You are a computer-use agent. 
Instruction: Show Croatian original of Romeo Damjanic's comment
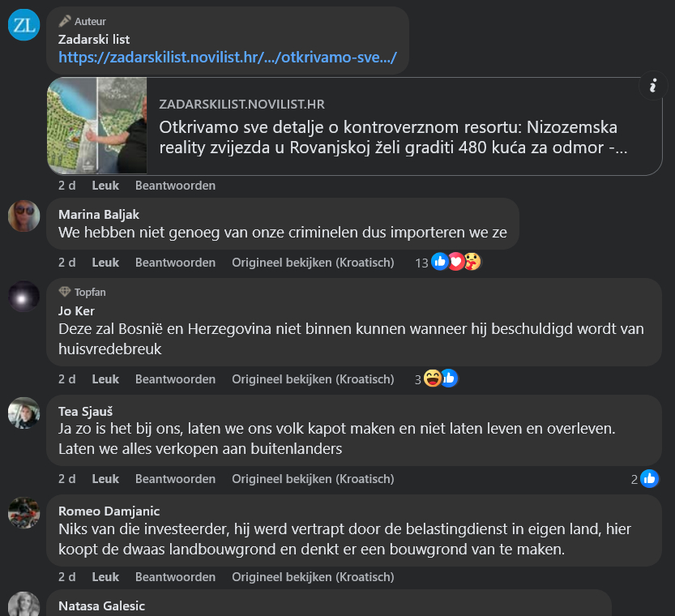point(313,577)
